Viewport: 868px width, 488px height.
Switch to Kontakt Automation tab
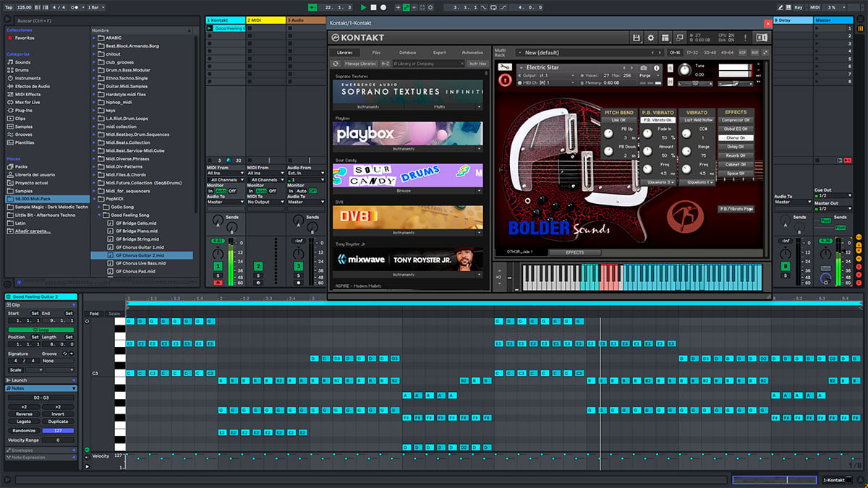(x=472, y=53)
